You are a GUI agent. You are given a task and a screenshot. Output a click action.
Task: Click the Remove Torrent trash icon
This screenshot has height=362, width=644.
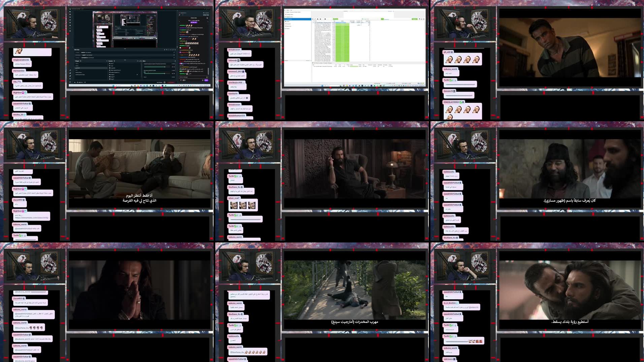tap(320, 19)
